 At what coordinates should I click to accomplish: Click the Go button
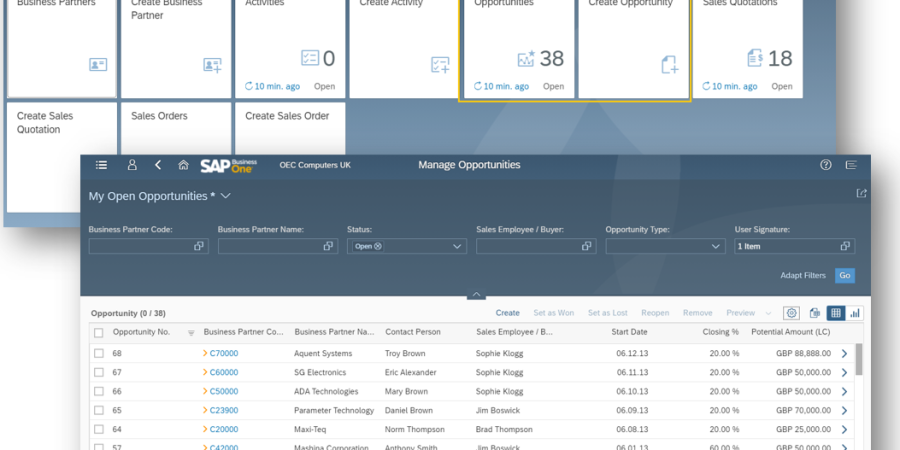(x=845, y=276)
